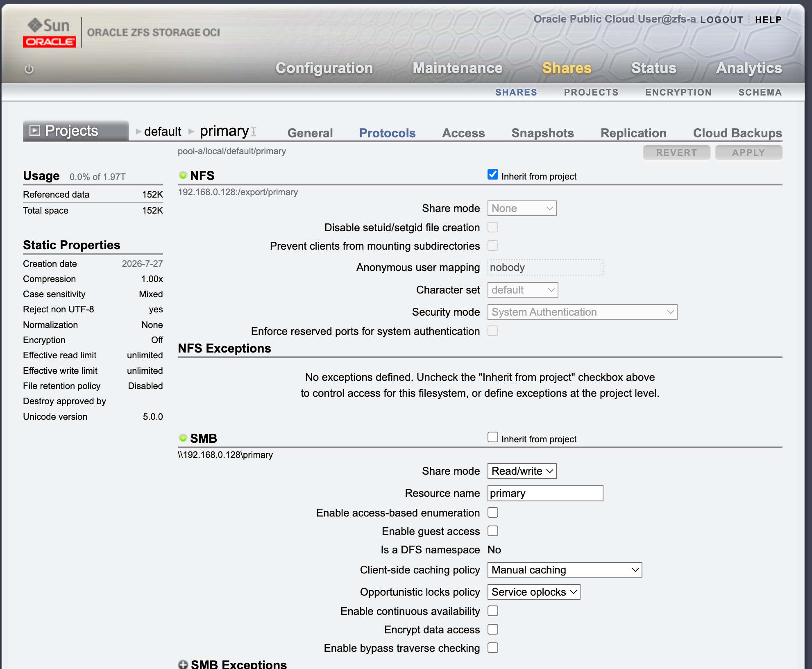Viewport: 812px width, 669px height.
Task: Open SMB Share mode Read/write dropdown
Action: 522,471
